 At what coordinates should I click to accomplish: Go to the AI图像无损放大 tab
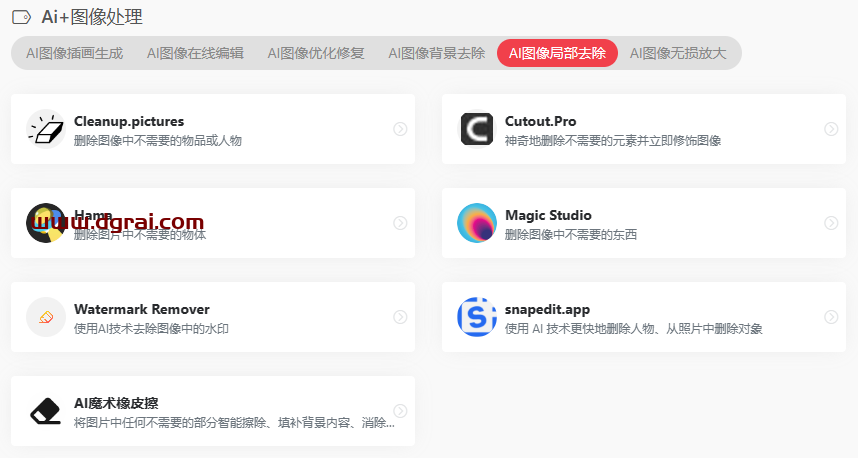(x=678, y=53)
